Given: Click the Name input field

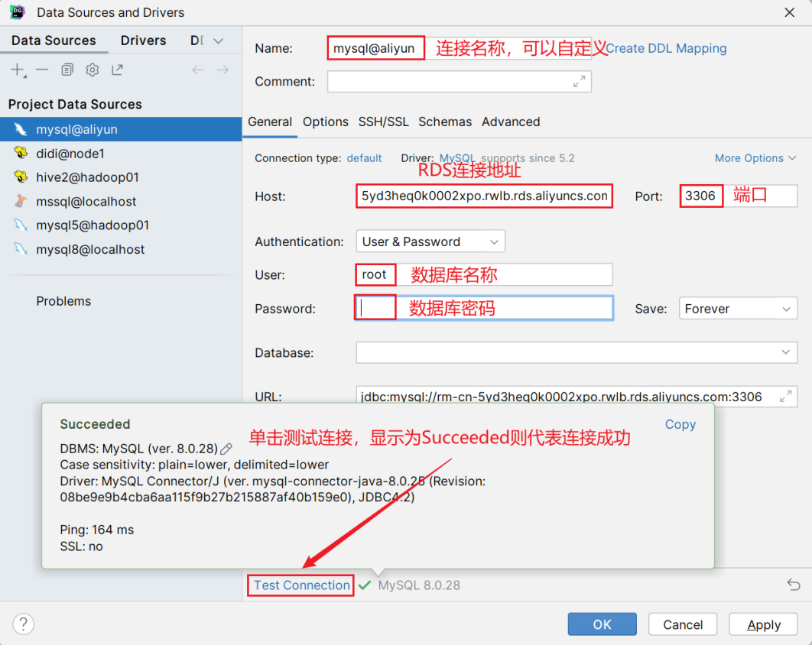Looking at the screenshot, I should (460, 48).
